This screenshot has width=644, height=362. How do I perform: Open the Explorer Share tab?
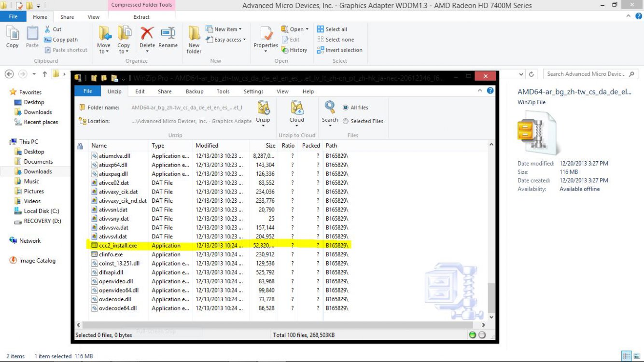[x=67, y=17]
